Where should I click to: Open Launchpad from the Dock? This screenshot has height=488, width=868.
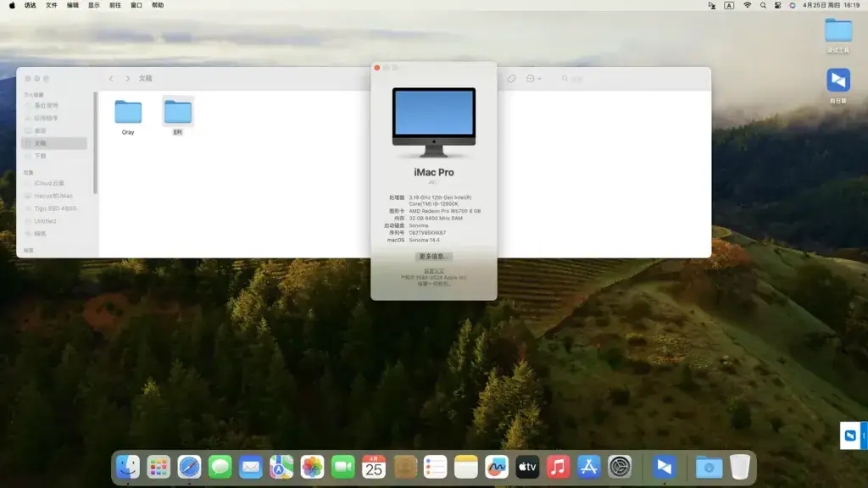(159, 467)
